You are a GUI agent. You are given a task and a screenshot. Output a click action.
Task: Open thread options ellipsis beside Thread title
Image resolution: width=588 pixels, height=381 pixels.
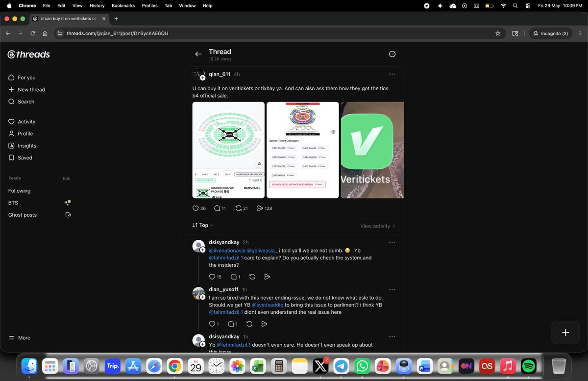pyautogui.click(x=392, y=54)
